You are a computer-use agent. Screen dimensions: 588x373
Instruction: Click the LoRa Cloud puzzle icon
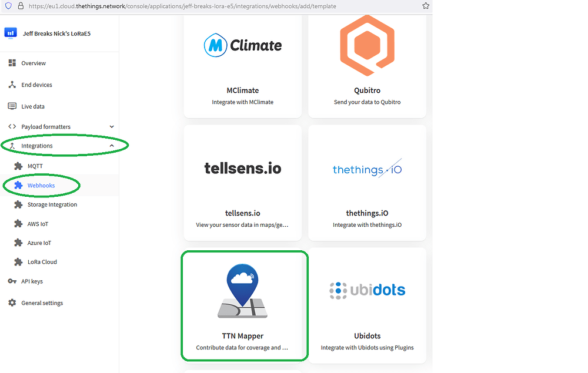tap(18, 262)
